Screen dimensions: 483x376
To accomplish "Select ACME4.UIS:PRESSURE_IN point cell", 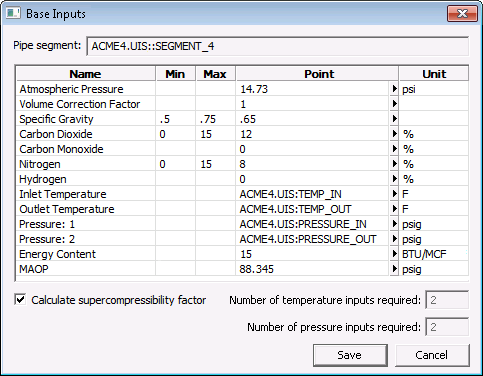I will (x=313, y=224).
